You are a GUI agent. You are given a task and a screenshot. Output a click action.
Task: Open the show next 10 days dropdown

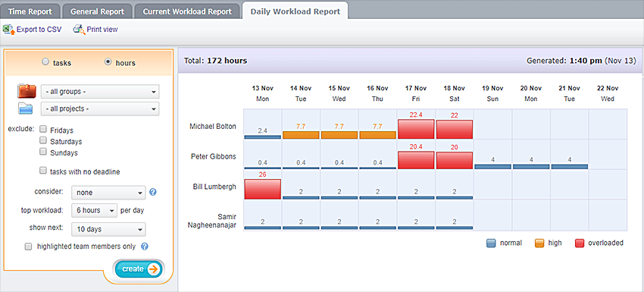click(x=108, y=229)
